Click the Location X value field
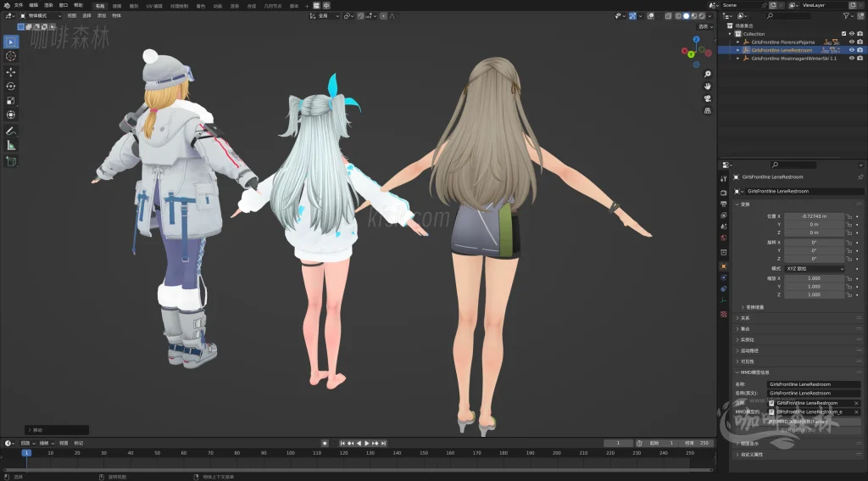868x481 pixels. point(814,216)
